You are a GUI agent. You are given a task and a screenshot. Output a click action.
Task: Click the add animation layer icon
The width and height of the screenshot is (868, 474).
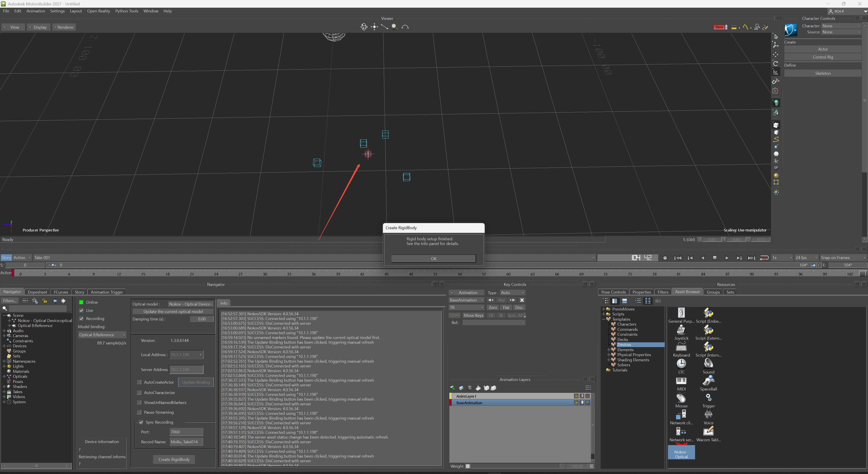[453, 388]
